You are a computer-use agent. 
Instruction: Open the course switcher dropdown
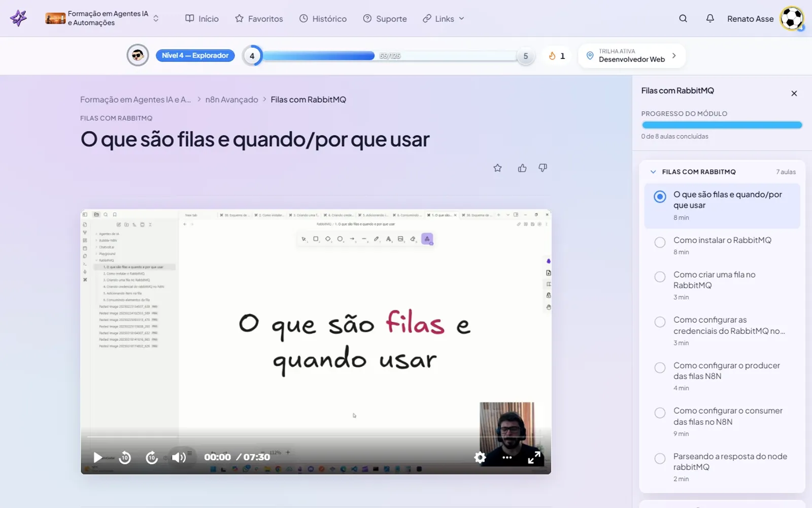(x=156, y=19)
